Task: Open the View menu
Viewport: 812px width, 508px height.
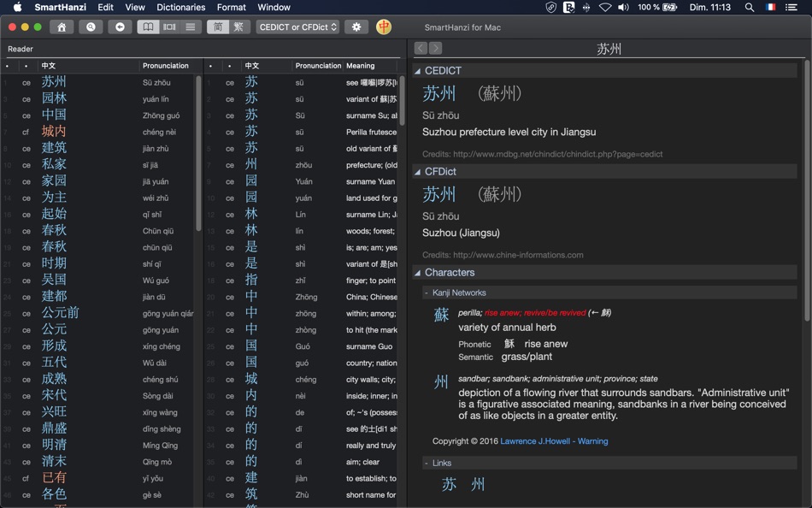Action: [x=135, y=7]
